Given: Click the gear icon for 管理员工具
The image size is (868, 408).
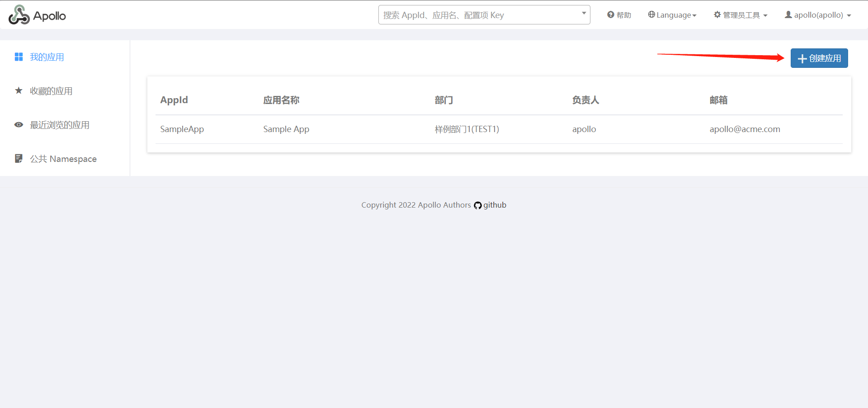Looking at the screenshot, I should [x=717, y=14].
